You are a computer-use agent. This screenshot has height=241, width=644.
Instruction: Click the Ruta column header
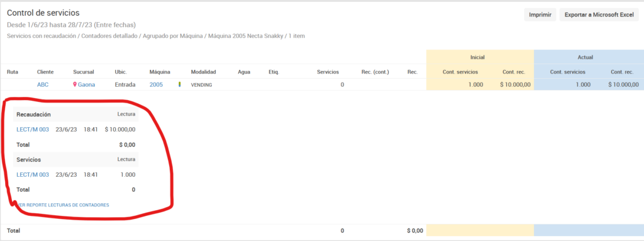13,72
